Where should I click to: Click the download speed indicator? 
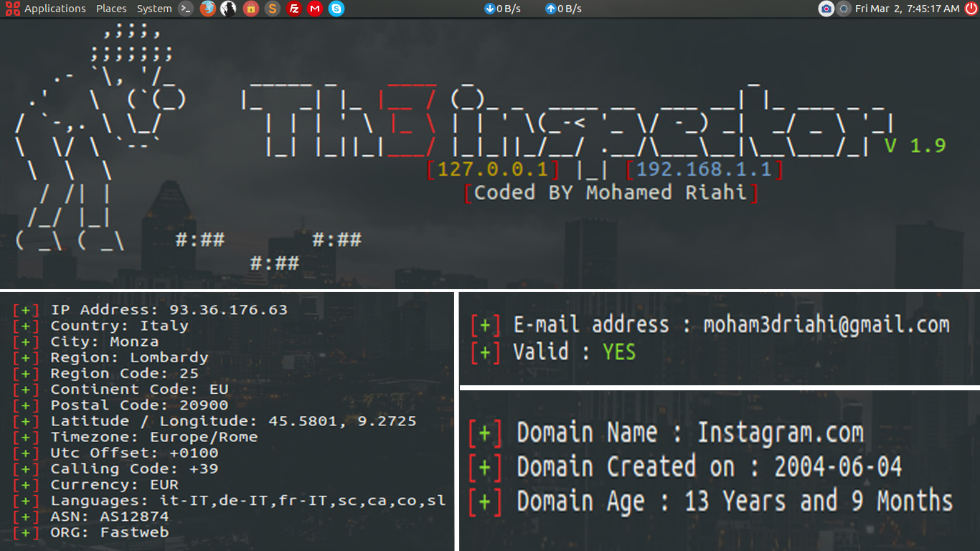pos(503,9)
